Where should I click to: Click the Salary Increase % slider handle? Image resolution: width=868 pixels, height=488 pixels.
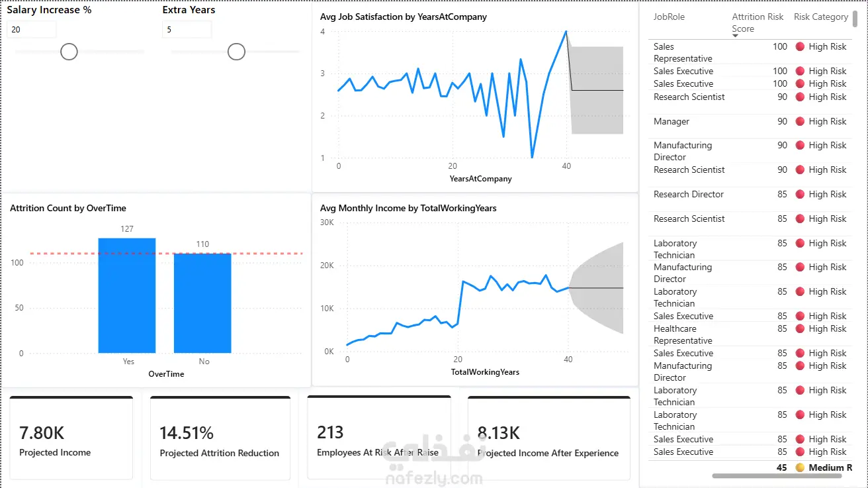click(69, 52)
